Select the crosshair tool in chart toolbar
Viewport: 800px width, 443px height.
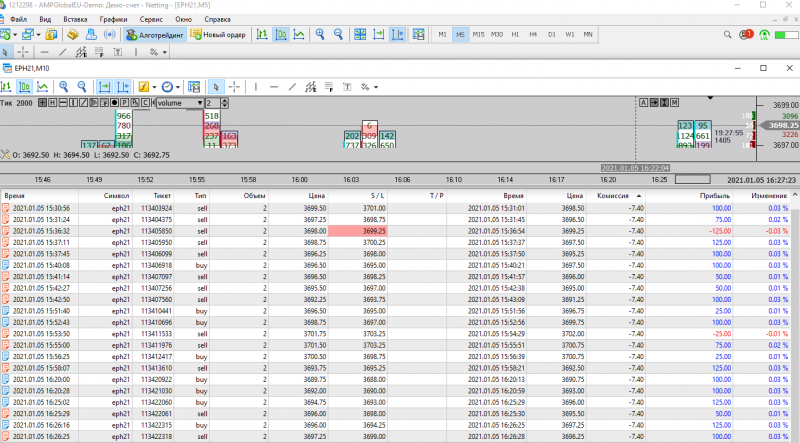pos(234,87)
